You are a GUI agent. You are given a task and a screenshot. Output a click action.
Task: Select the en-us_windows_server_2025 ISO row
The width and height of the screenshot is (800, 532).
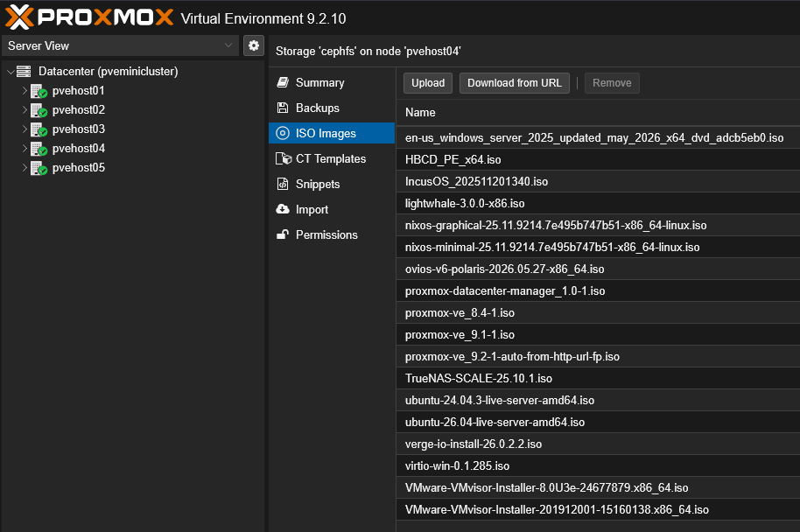tap(598, 137)
